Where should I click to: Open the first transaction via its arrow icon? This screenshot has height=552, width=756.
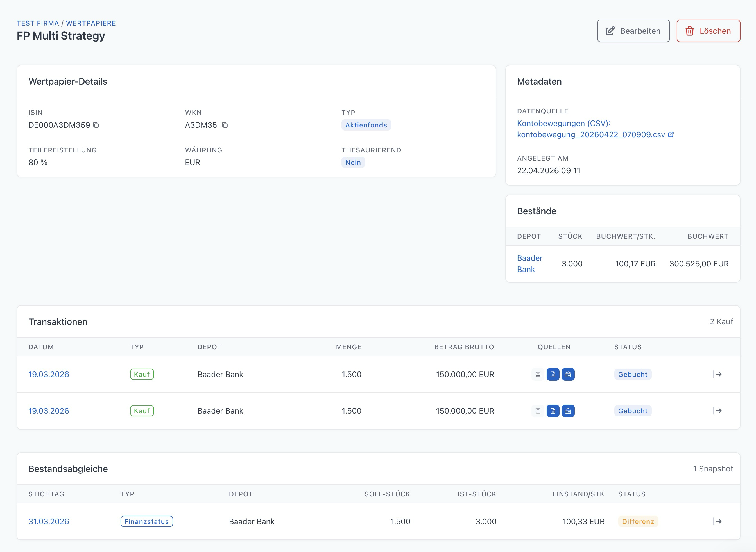pyautogui.click(x=717, y=374)
